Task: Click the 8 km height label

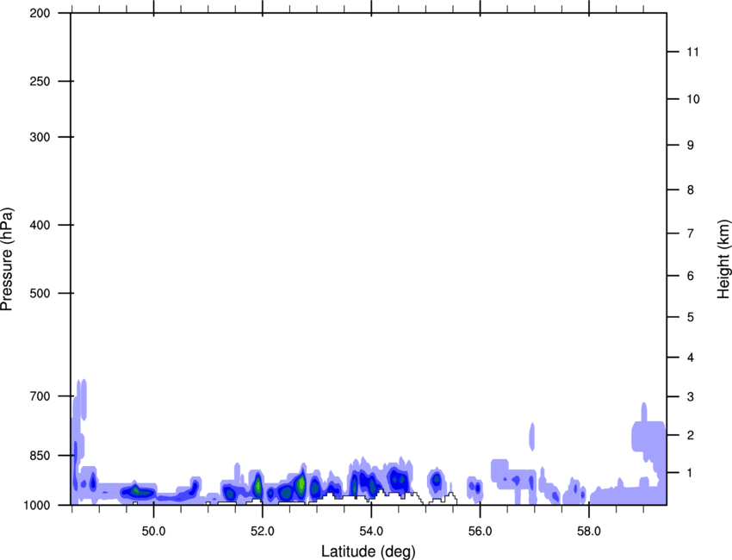Action: click(691, 190)
